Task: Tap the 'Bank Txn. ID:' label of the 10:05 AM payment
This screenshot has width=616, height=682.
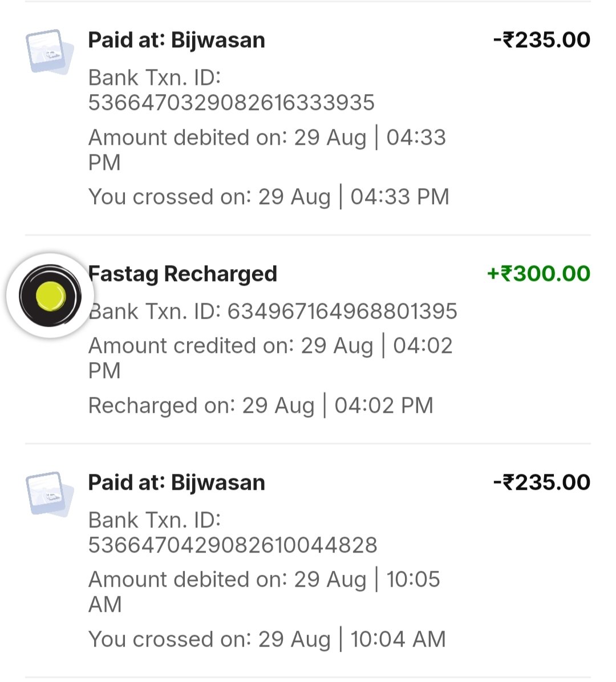Action: [x=155, y=520]
